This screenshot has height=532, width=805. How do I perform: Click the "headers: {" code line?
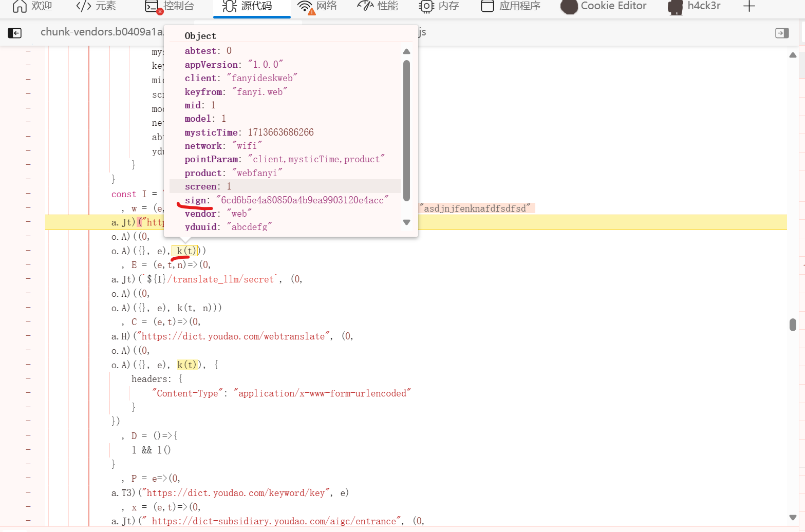(x=157, y=379)
